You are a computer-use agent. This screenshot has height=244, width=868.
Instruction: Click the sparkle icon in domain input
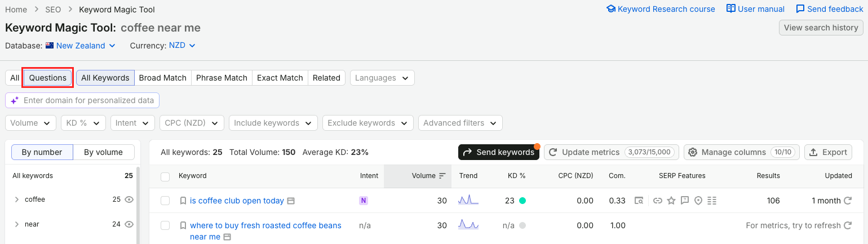pos(15,100)
